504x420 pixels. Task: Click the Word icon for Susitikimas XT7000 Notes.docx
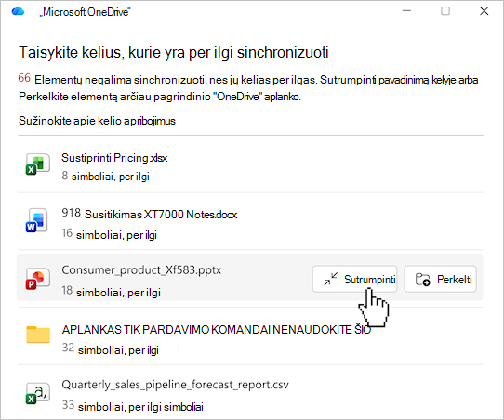[x=37, y=220]
